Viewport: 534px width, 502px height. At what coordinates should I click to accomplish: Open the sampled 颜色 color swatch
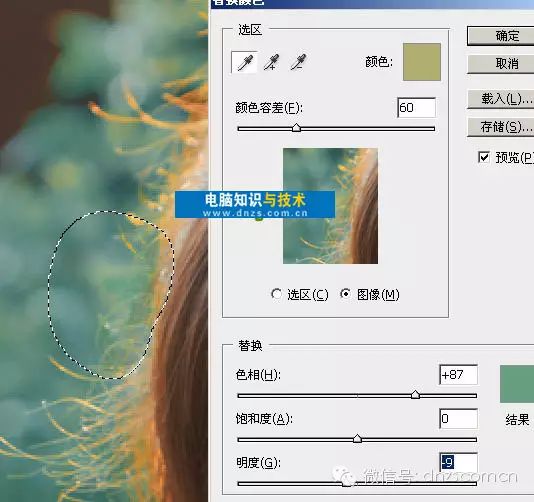[422, 62]
